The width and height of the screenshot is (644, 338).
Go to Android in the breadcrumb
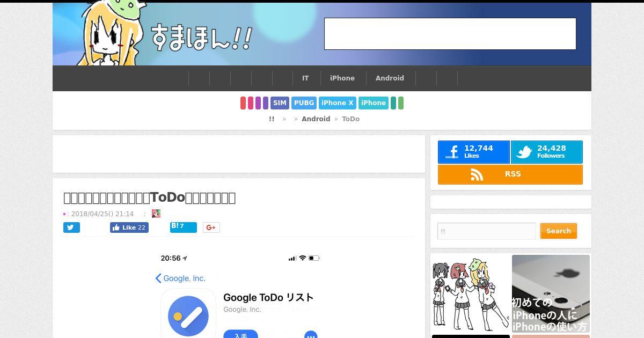[316, 119]
